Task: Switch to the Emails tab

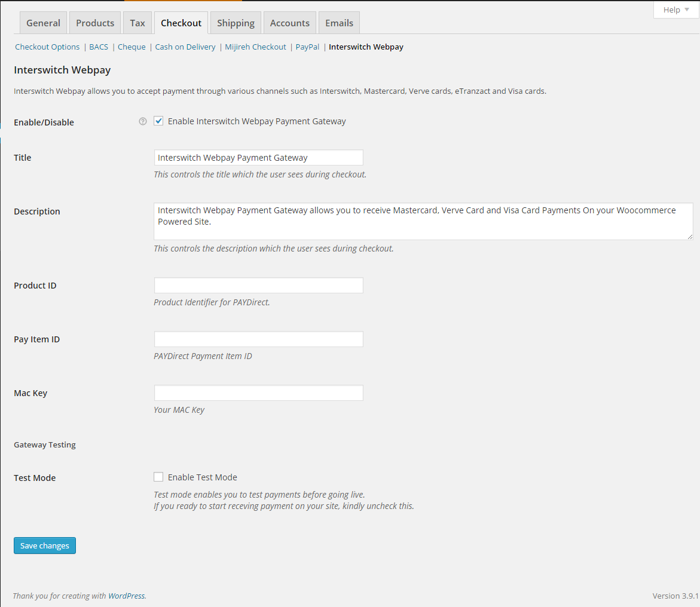Action: 339,23
